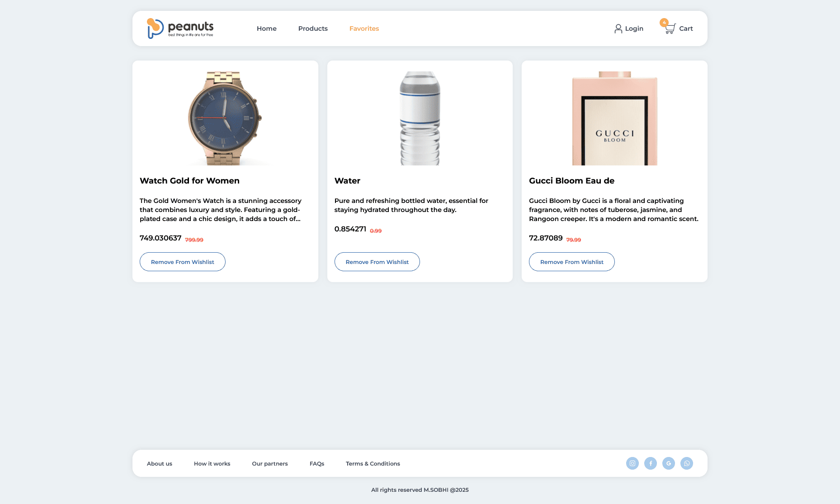Click the price 0.854271
The image size is (840, 504).
pos(350,229)
